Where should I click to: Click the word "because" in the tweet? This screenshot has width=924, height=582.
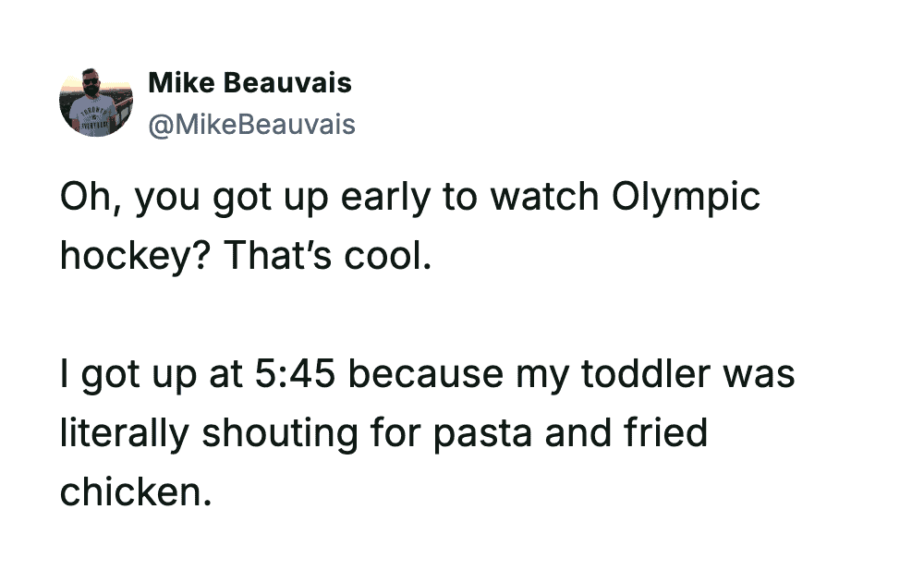pos(426,374)
